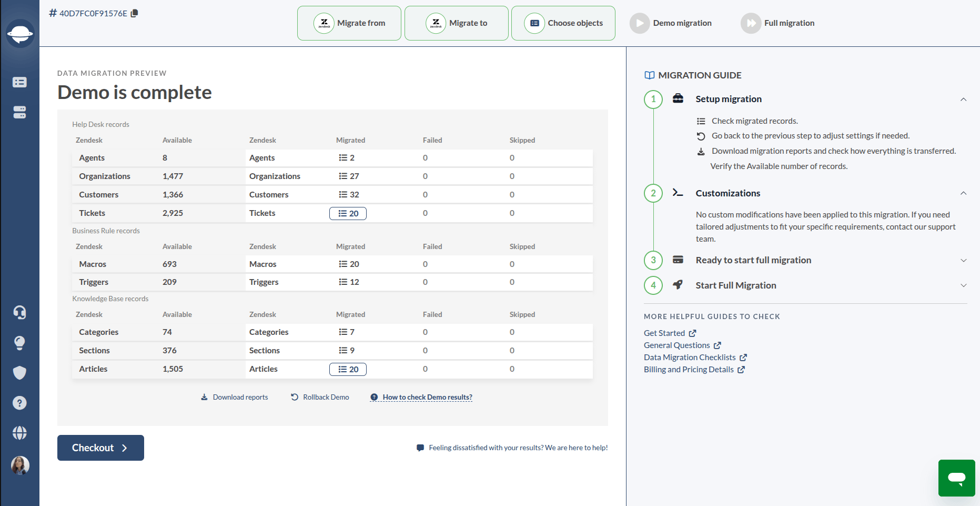Download migration reports
980x506 pixels.
point(234,397)
